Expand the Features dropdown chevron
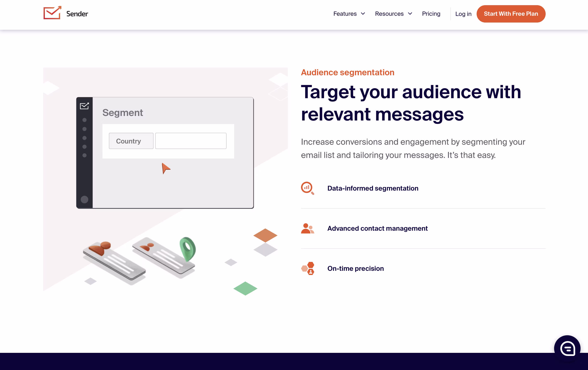 coord(363,14)
